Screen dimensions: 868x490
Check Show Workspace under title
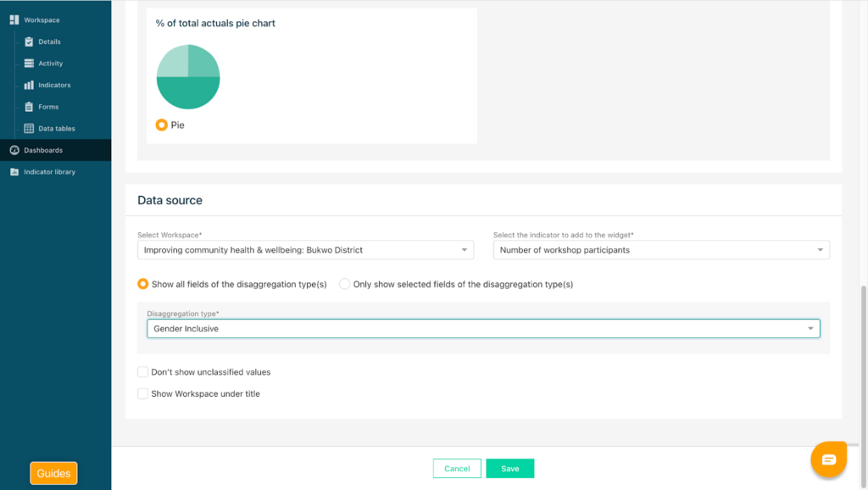point(143,393)
